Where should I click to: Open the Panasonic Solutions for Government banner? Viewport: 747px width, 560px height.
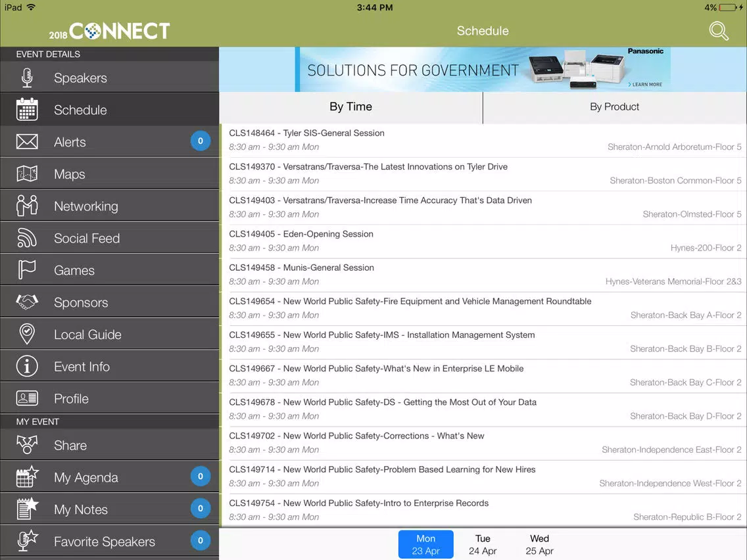pos(483,70)
